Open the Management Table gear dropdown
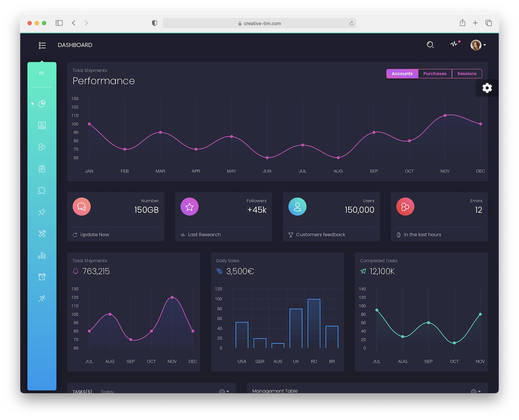Image resolution: width=519 pixels, height=420 pixels. pos(476,391)
